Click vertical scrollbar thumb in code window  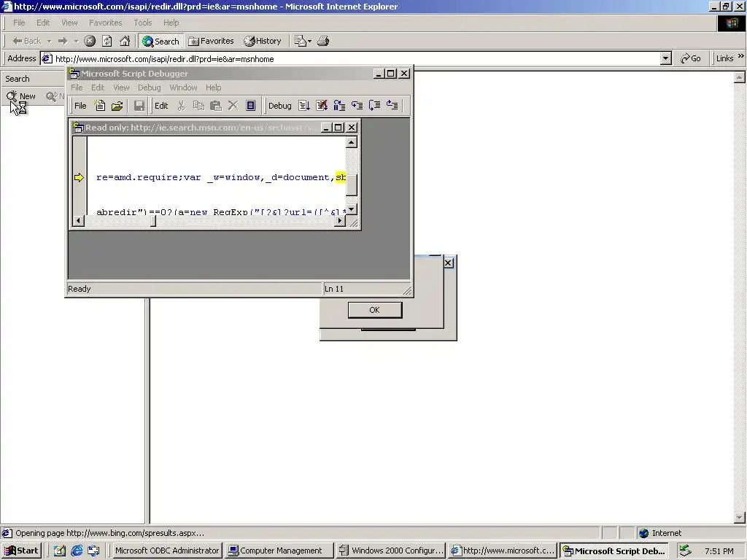coord(352,185)
